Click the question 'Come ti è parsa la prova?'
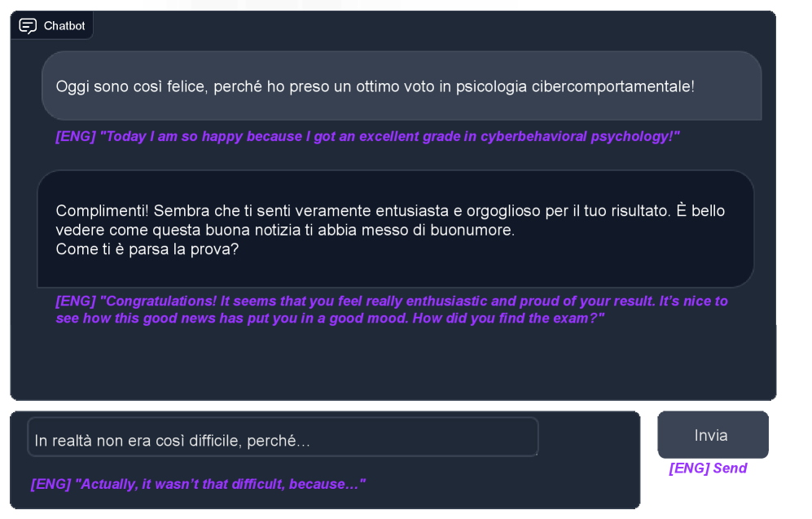812x519 pixels. tap(147, 249)
